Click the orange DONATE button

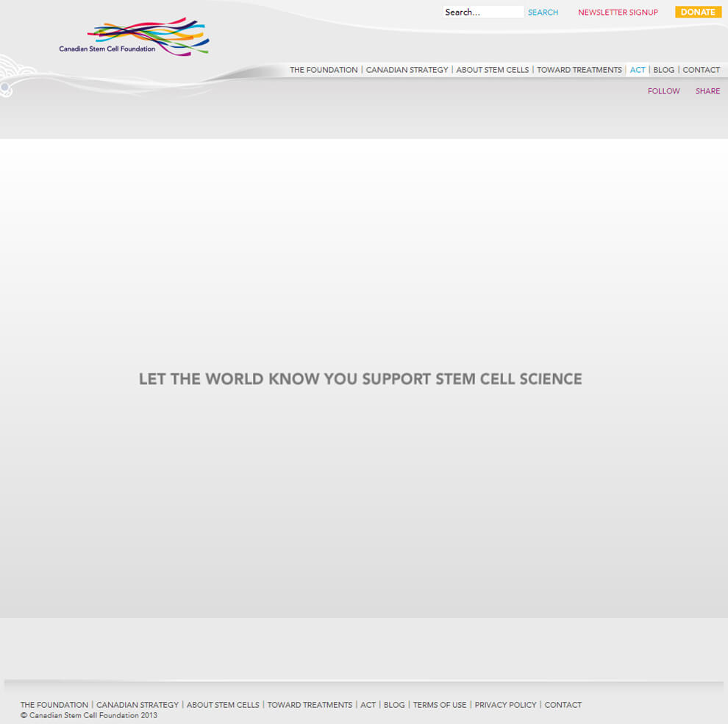[x=698, y=12]
